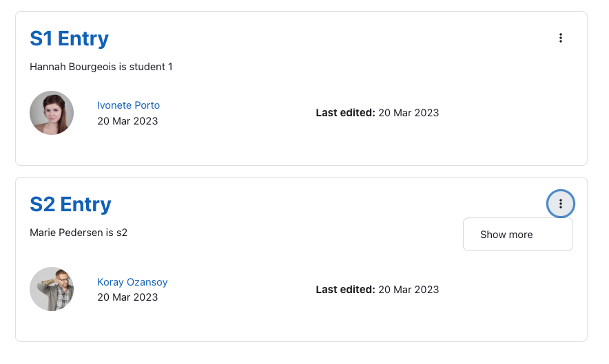Click the S2 card's last edited date value
The width and height of the screenshot is (609, 364).
tap(409, 290)
